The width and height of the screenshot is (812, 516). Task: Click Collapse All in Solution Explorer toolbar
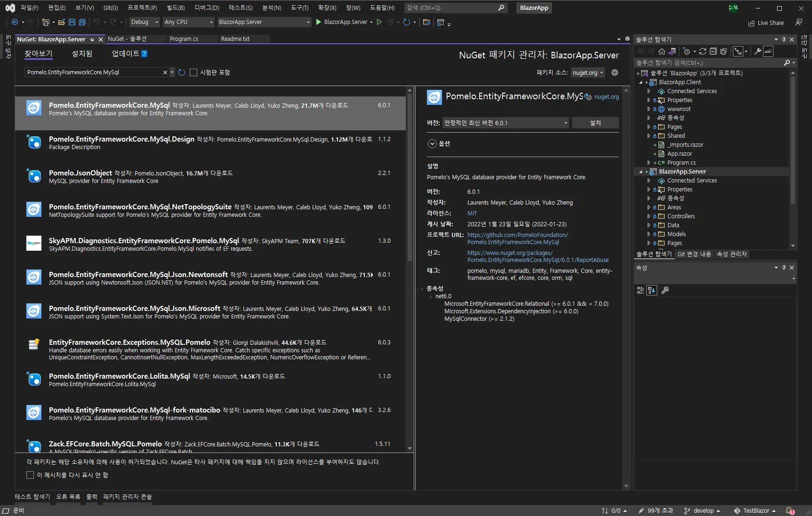713,51
